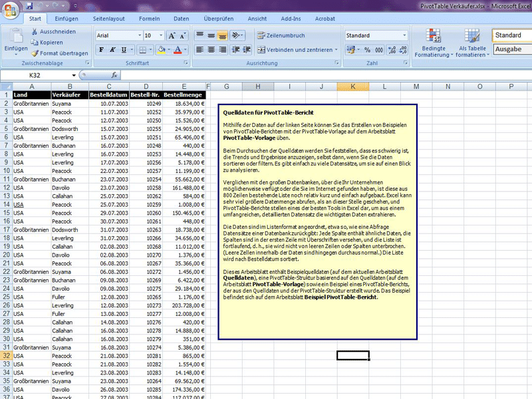Open number format Standard dropdown
This screenshot has width=532, height=399.
(x=404, y=35)
